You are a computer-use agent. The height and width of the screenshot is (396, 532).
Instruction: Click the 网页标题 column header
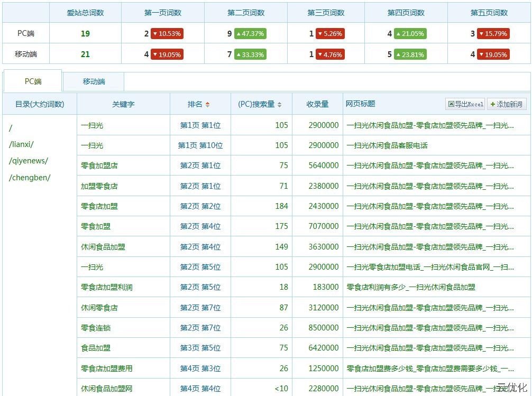tap(360, 104)
